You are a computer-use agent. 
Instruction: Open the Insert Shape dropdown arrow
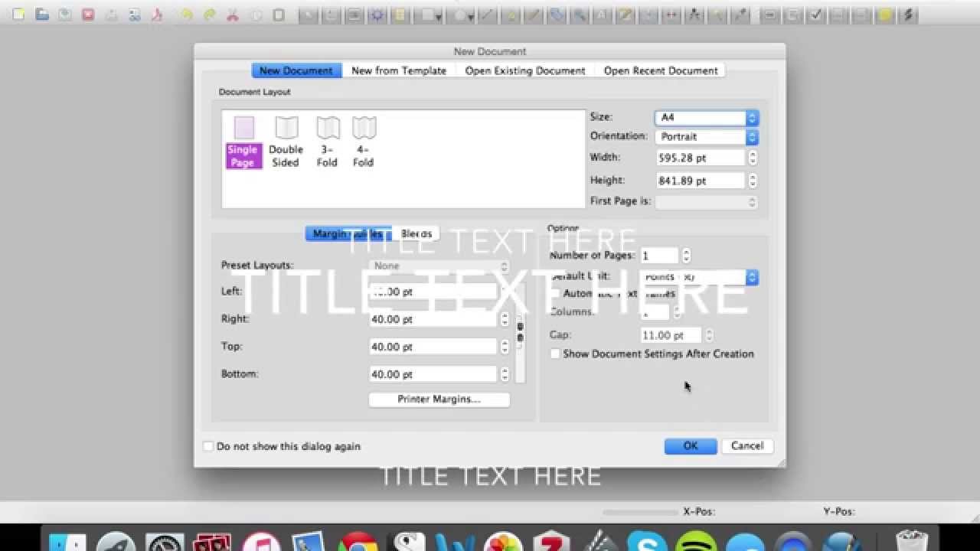click(x=439, y=15)
